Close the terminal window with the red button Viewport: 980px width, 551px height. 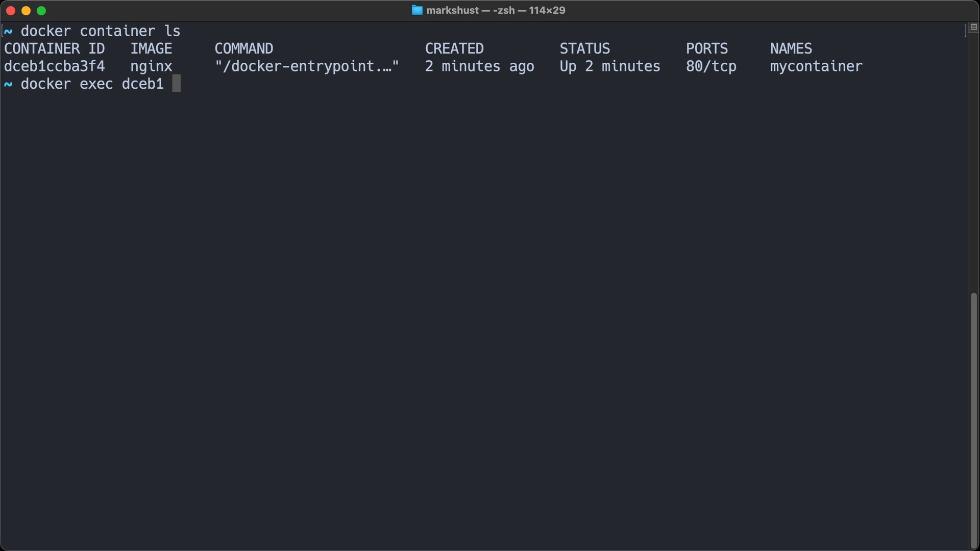pos(11,11)
